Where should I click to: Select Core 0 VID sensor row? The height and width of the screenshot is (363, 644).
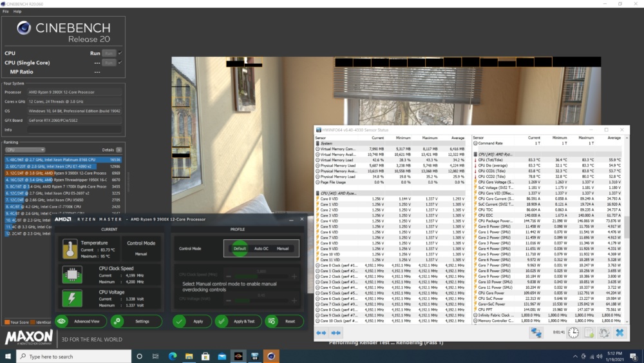coord(390,199)
